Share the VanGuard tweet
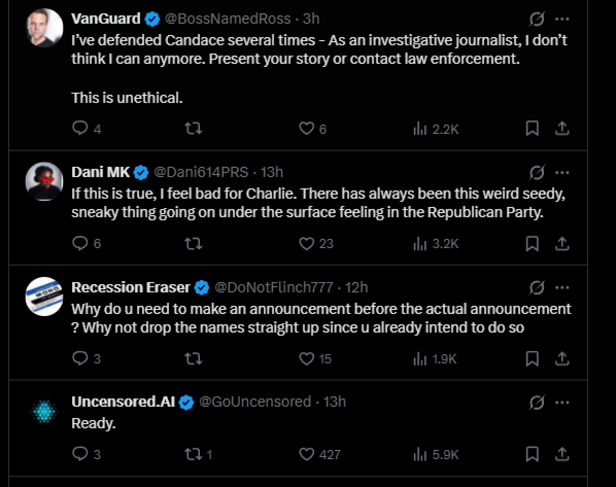This screenshot has height=487, width=616. (x=562, y=128)
